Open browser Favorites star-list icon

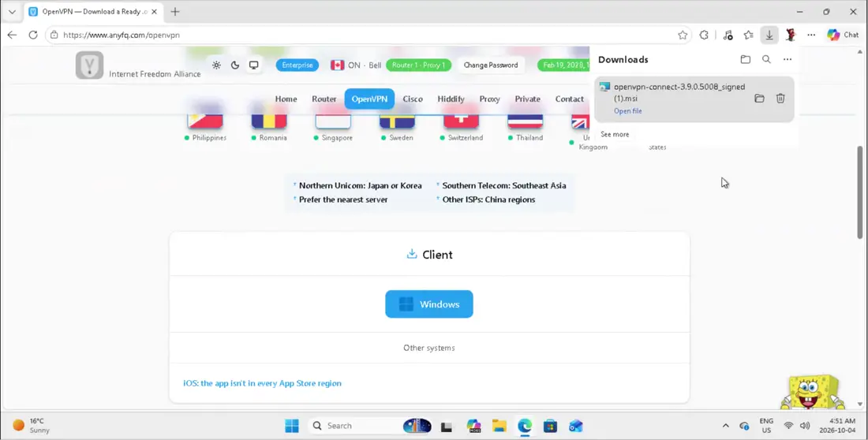coord(748,35)
